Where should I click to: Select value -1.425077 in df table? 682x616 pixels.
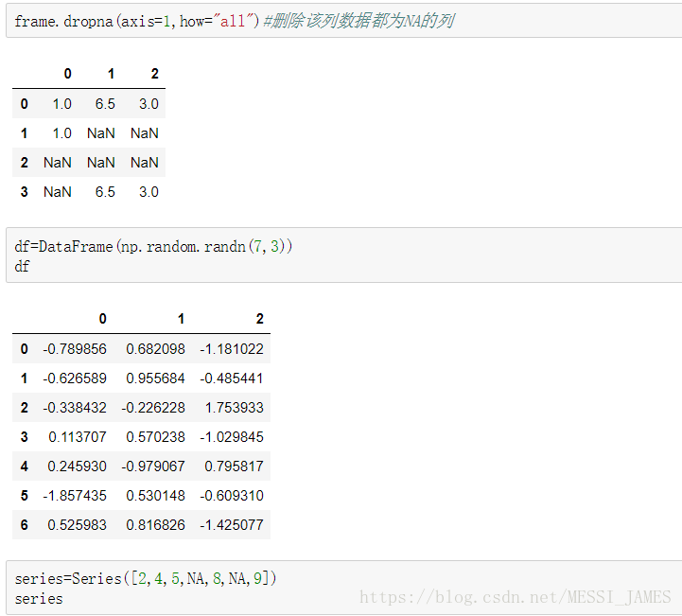click(232, 525)
